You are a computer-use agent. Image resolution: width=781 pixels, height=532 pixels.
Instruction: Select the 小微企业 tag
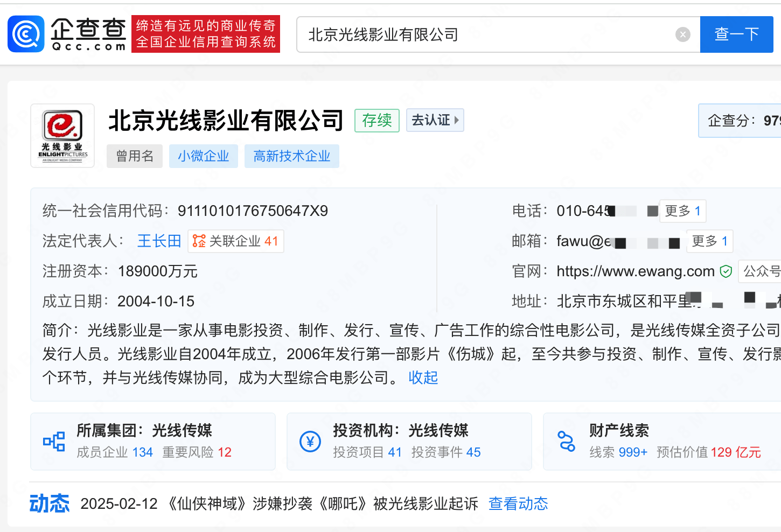204,156
